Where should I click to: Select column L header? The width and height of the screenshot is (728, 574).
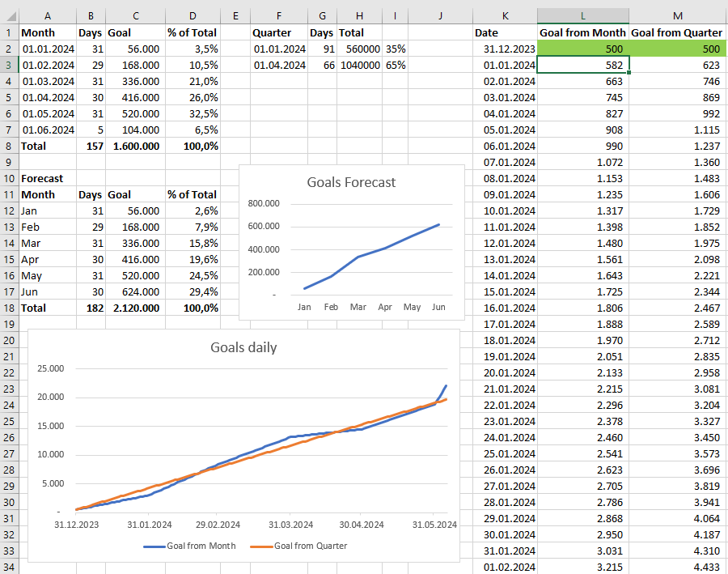tap(583, 16)
